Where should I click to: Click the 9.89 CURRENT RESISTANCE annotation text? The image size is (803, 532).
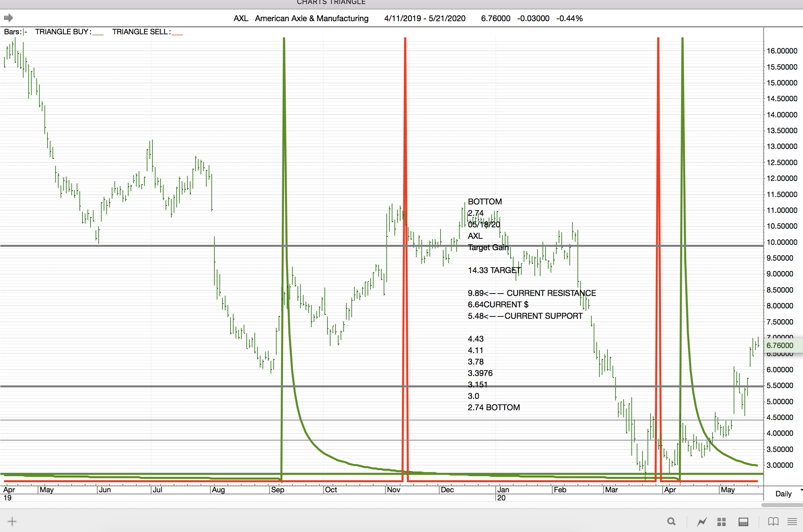tap(531, 293)
